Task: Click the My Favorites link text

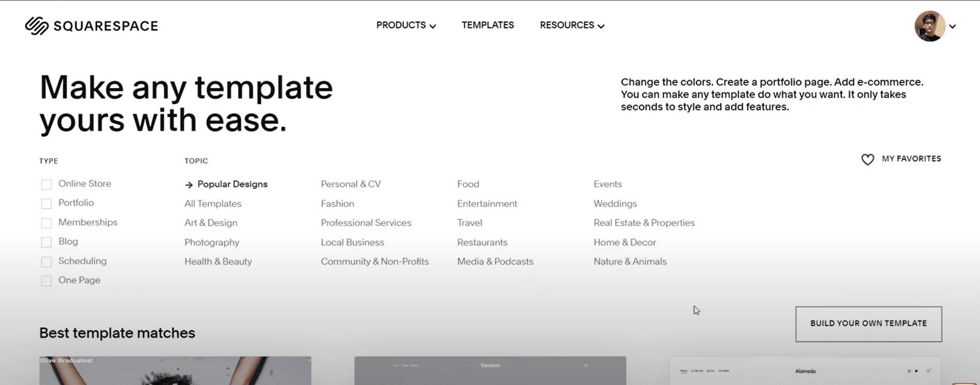Action: click(x=911, y=159)
